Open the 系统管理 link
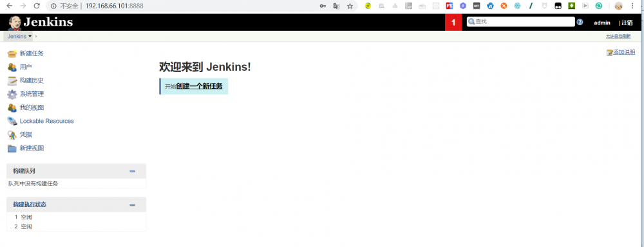The height and width of the screenshot is (247, 644). pyautogui.click(x=32, y=94)
